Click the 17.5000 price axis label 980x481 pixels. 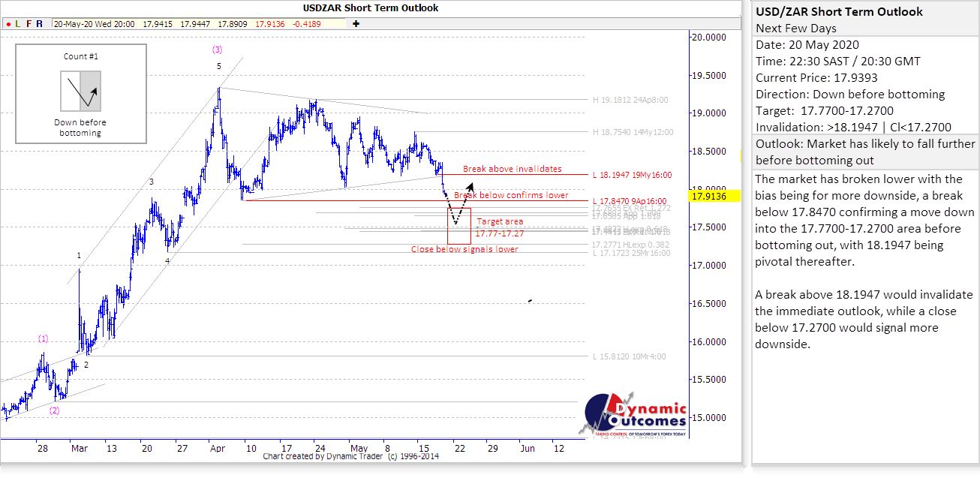tap(709, 227)
